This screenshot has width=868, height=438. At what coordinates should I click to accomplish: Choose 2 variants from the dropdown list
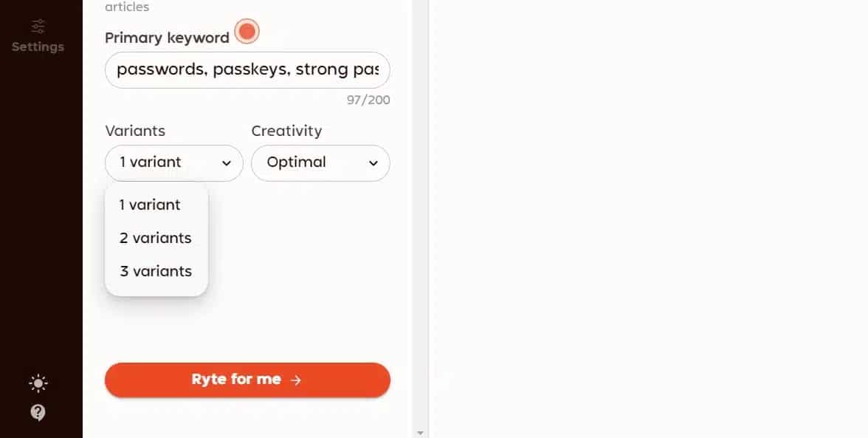pos(156,238)
